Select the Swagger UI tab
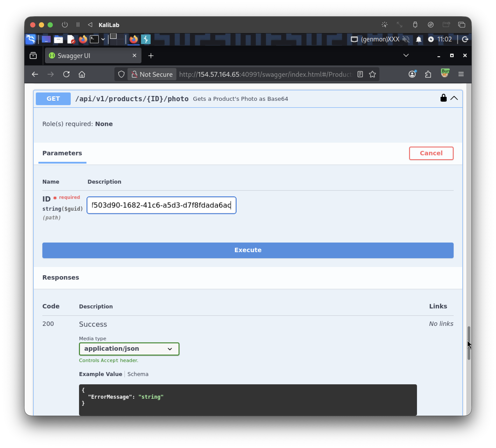 [x=93, y=56]
